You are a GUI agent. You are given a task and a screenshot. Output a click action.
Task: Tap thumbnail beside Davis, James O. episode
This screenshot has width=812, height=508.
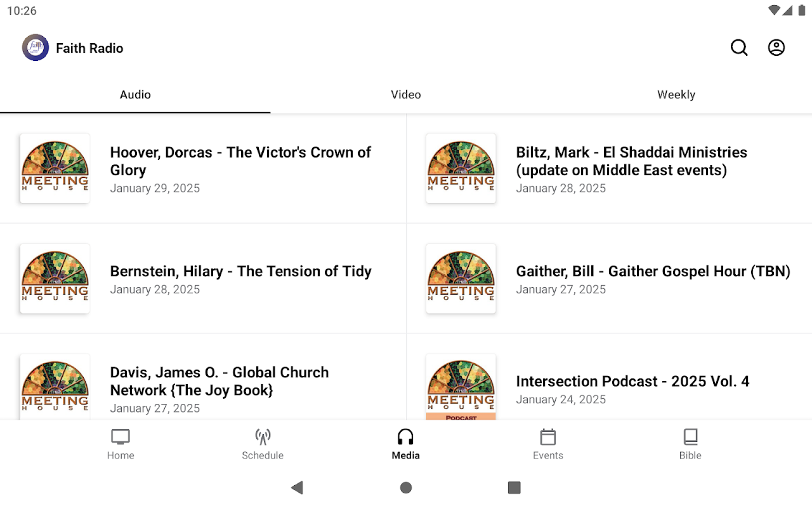coord(55,387)
